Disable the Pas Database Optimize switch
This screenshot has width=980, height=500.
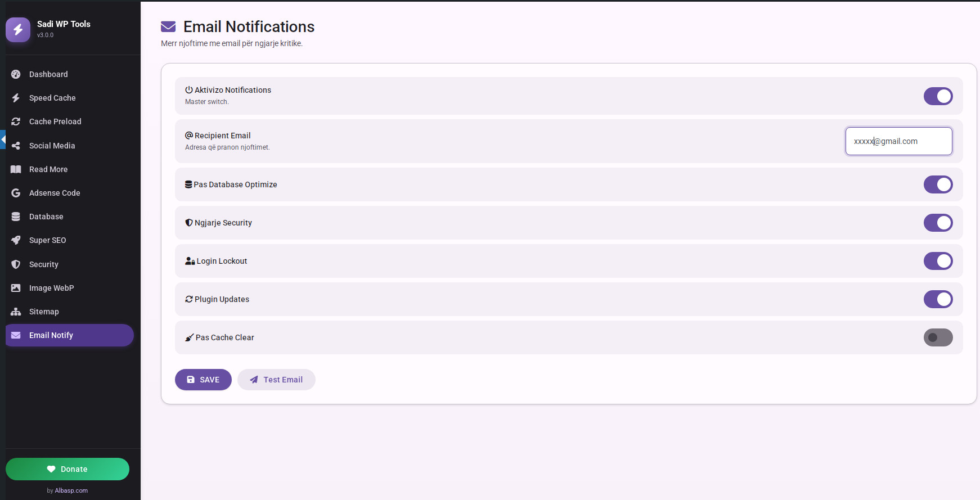pyautogui.click(x=938, y=184)
